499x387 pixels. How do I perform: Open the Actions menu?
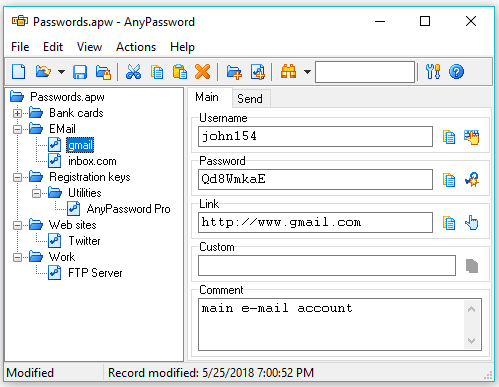click(x=136, y=47)
